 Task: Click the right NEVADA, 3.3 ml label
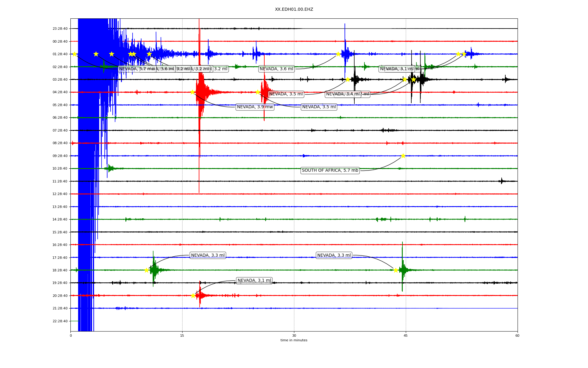(x=334, y=255)
